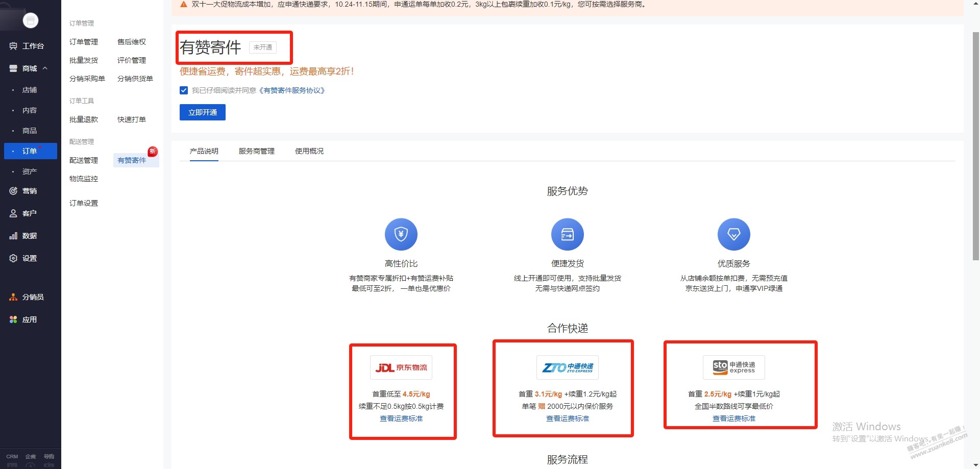Screen dimensions: 980x469
Task: Click the ZTO 中通快递 logo
Action: click(568, 367)
